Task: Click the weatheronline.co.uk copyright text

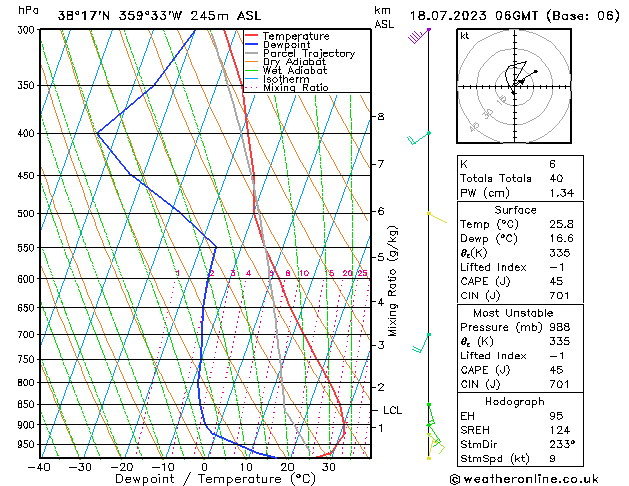Action: (x=524, y=479)
